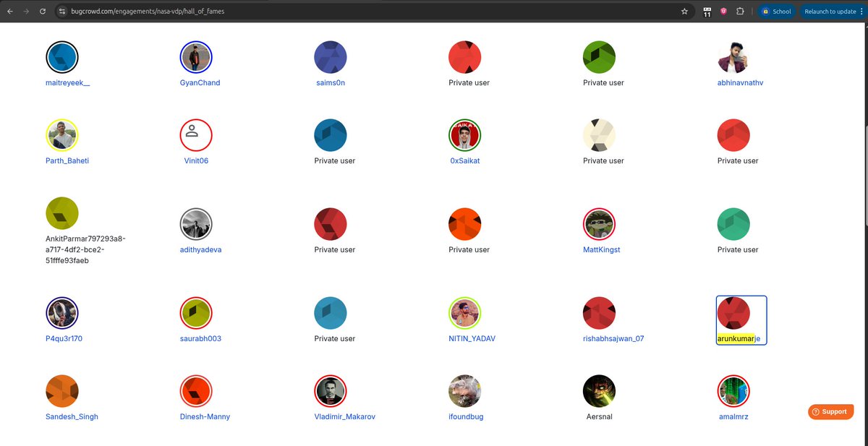868x446 pixels.
Task: Open the extension icon showing number 11
Action: [x=707, y=12]
